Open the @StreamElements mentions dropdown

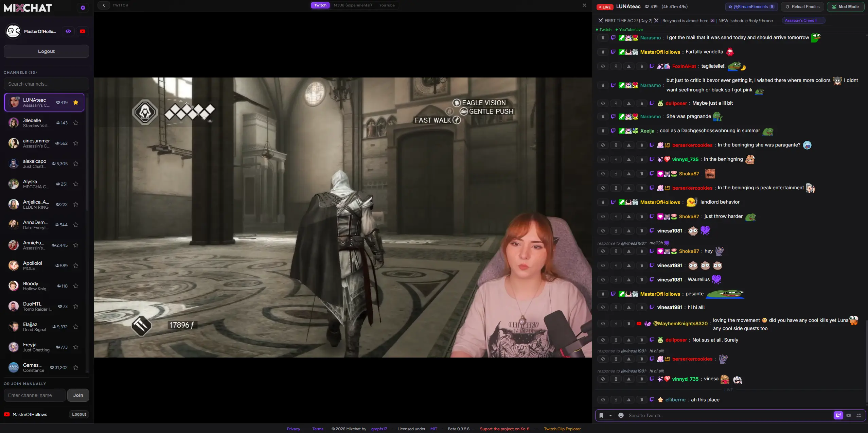tap(751, 7)
